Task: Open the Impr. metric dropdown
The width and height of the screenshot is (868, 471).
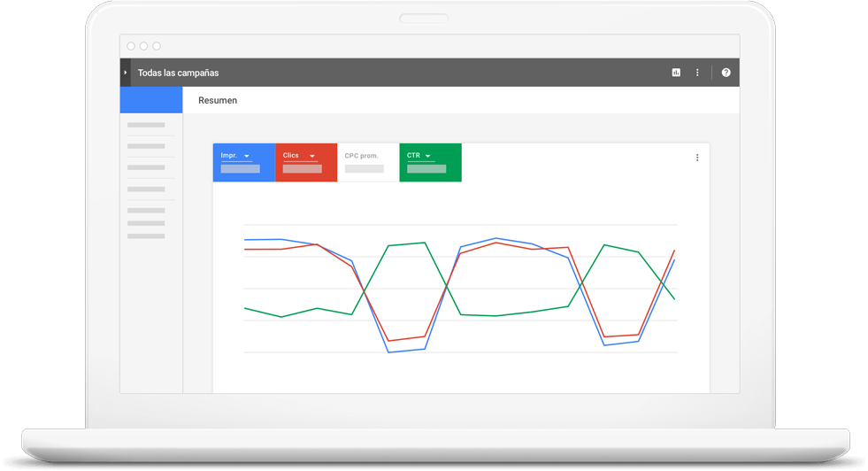Action: click(235, 156)
